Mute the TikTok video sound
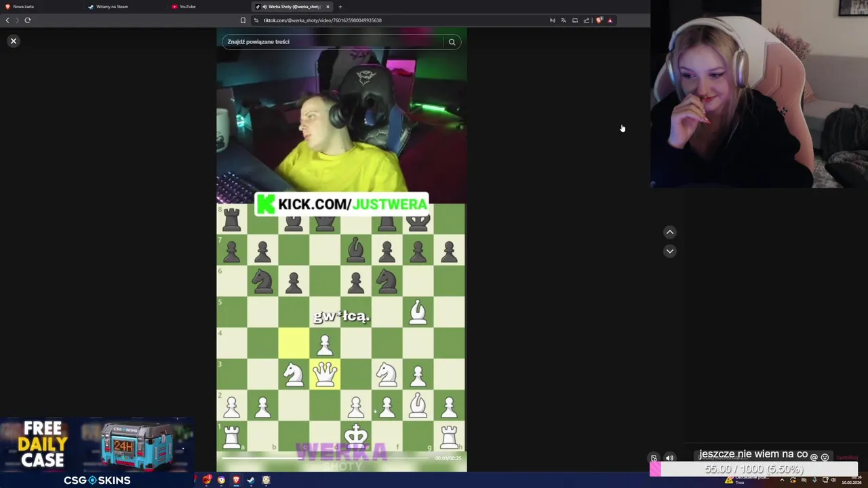Viewport: 868px width, 488px height. point(669,458)
